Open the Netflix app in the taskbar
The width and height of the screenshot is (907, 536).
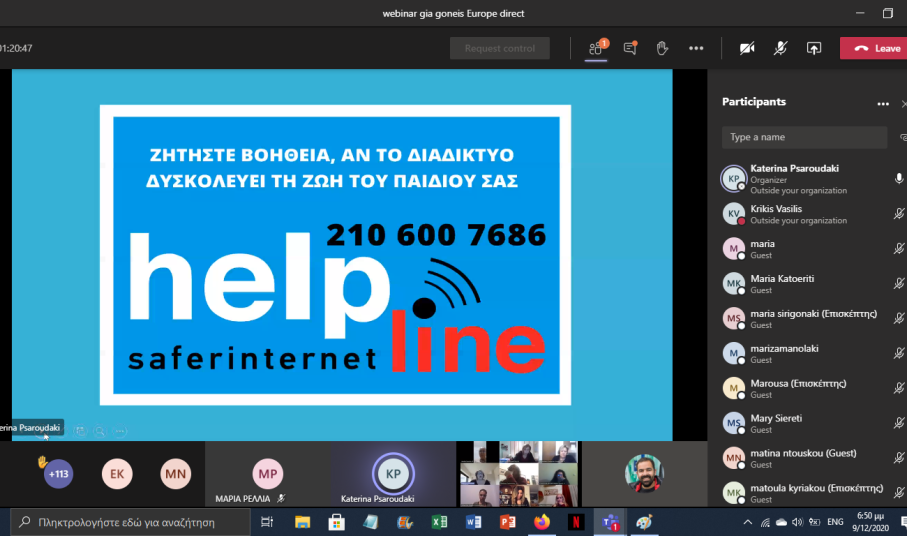pos(576,522)
